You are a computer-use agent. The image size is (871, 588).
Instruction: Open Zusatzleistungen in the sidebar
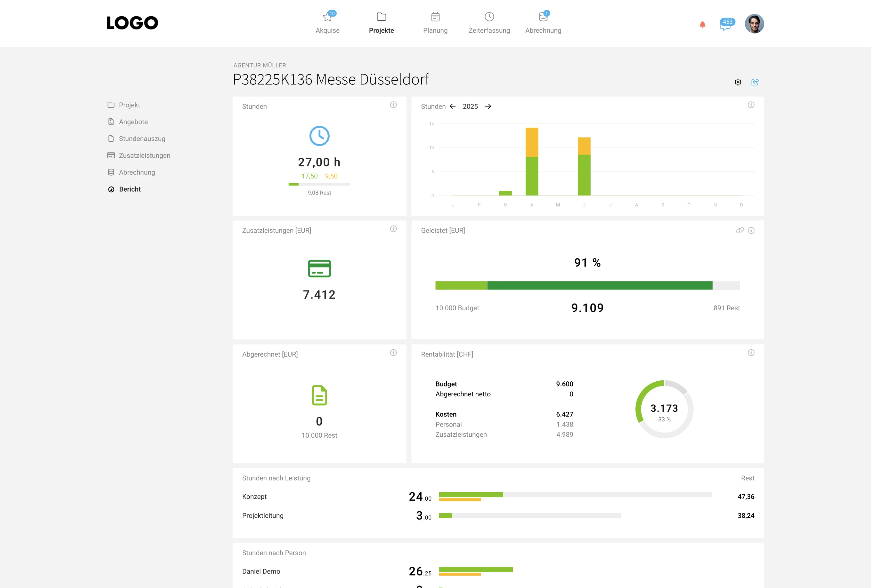pos(144,155)
